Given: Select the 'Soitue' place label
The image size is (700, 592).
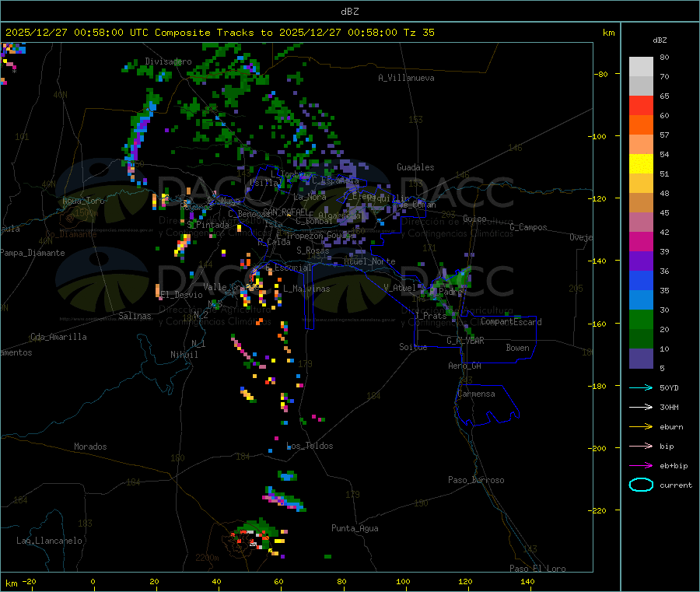Looking at the screenshot, I should click(x=413, y=347).
